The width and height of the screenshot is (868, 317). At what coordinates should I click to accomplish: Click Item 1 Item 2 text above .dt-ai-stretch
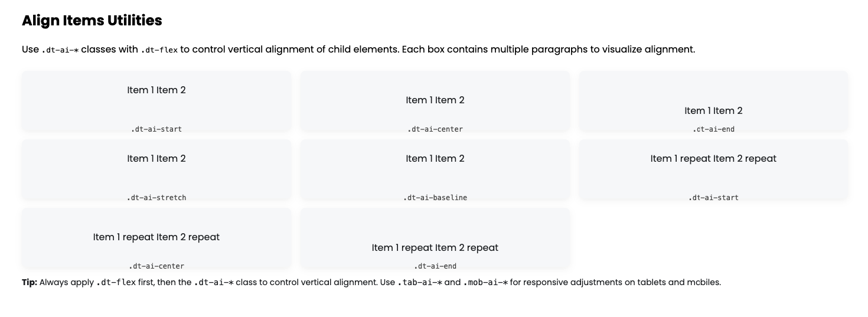point(156,158)
